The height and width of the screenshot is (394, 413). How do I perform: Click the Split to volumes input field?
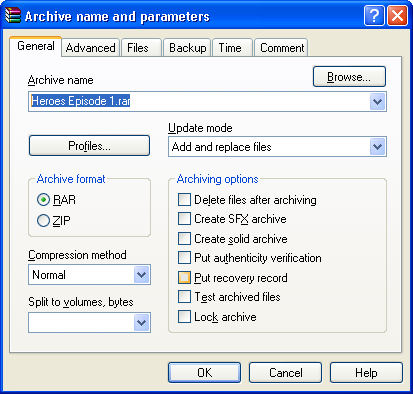(x=81, y=322)
